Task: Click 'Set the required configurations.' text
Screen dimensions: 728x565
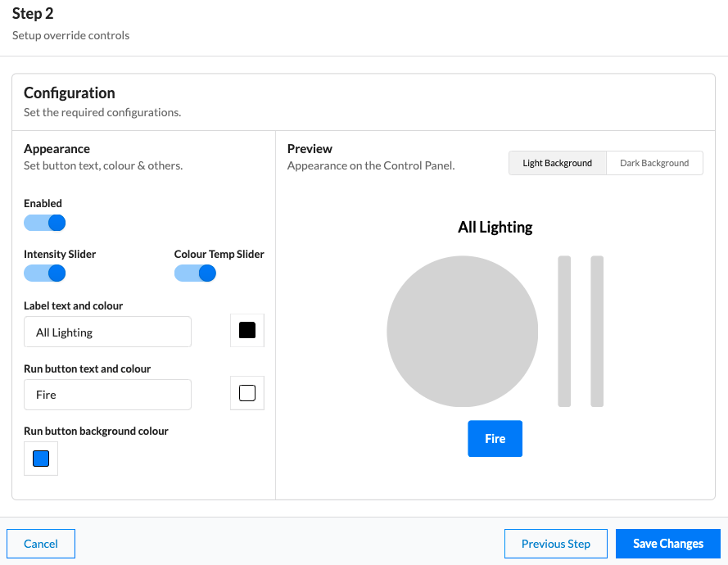Action: [102, 112]
